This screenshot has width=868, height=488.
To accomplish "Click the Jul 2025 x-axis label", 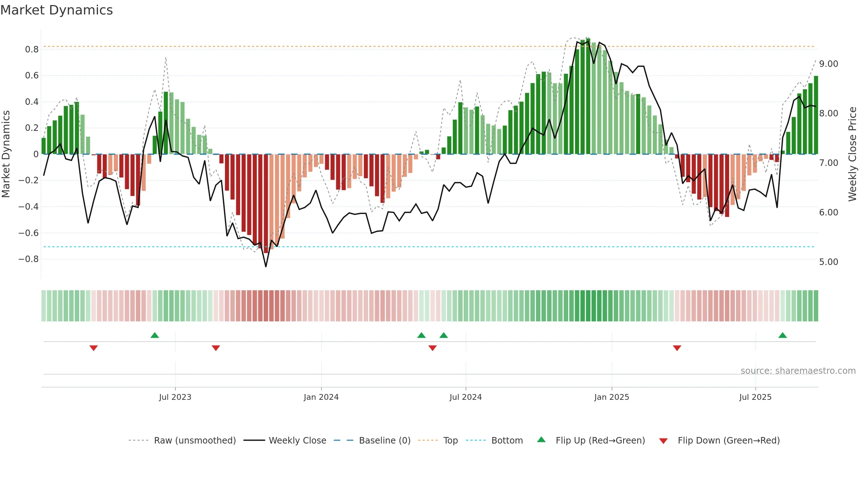I will point(756,397).
